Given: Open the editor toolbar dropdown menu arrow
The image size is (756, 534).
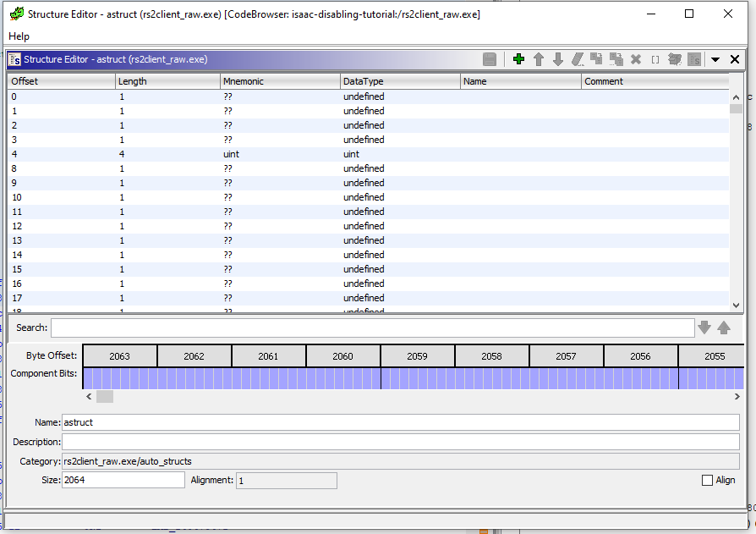Looking at the screenshot, I should pos(715,59).
